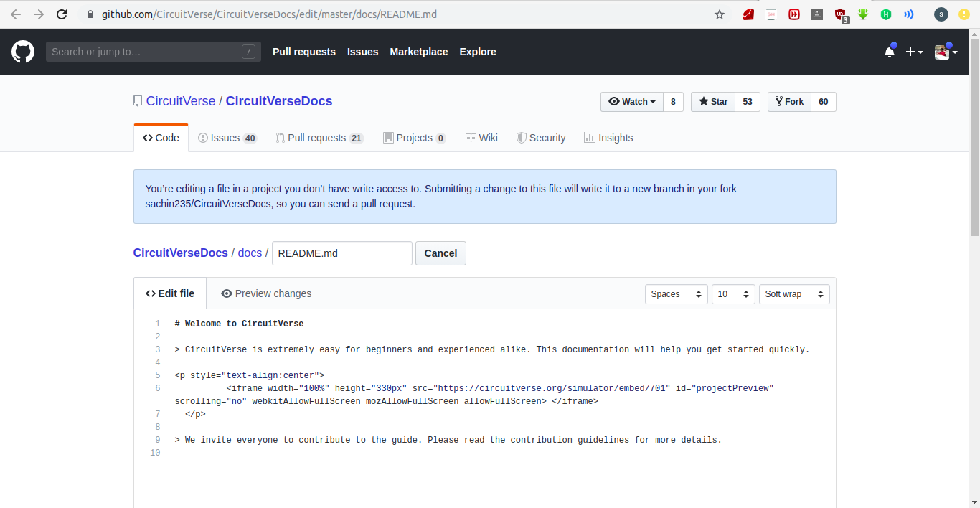Screen dimensions: 980x508
Task: Open the uBlock extension with badge 3
Action: point(841,15)
